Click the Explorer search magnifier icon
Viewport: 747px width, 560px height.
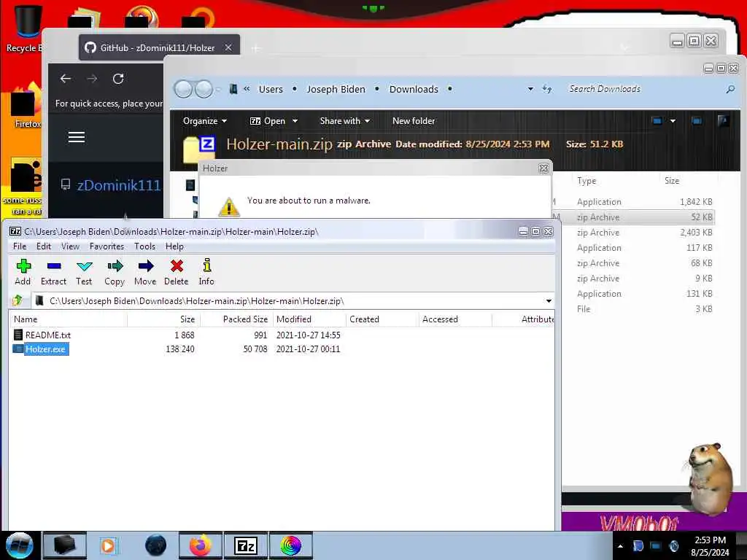click(729, 89)
